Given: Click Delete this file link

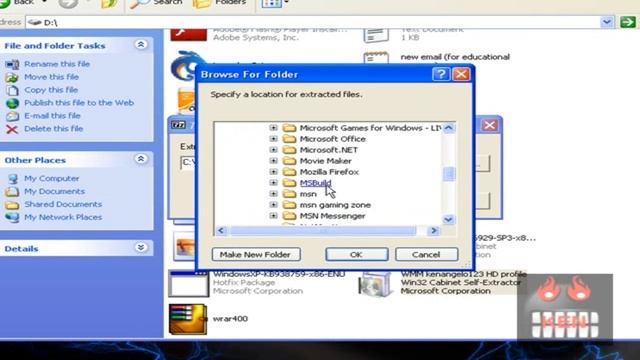Looking at the screenshot, I should click(53, 129).
